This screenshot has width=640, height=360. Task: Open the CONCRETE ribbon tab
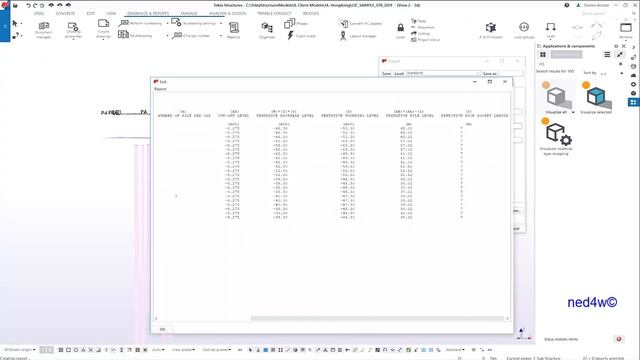pyautogui.click(x=65, y=13)
